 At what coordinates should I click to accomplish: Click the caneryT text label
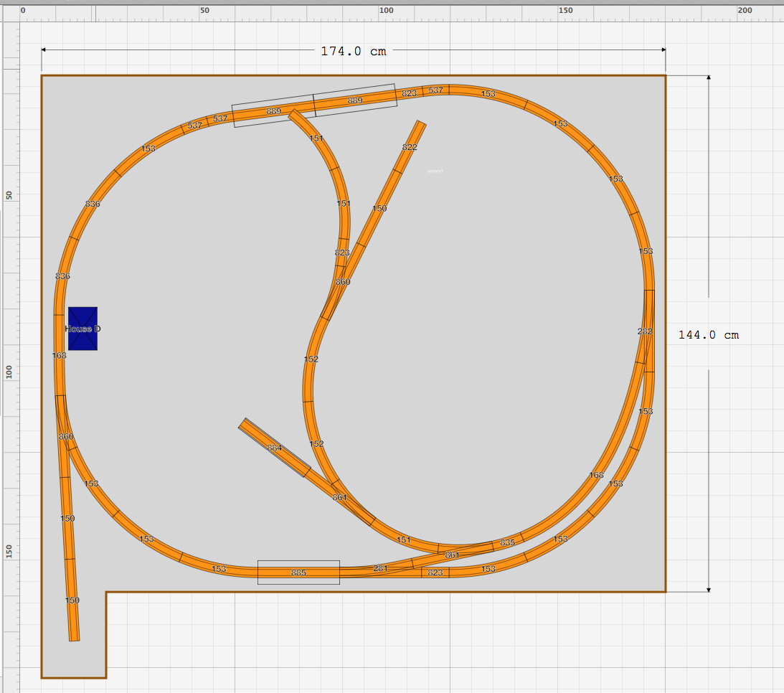(x=435, y=171)
